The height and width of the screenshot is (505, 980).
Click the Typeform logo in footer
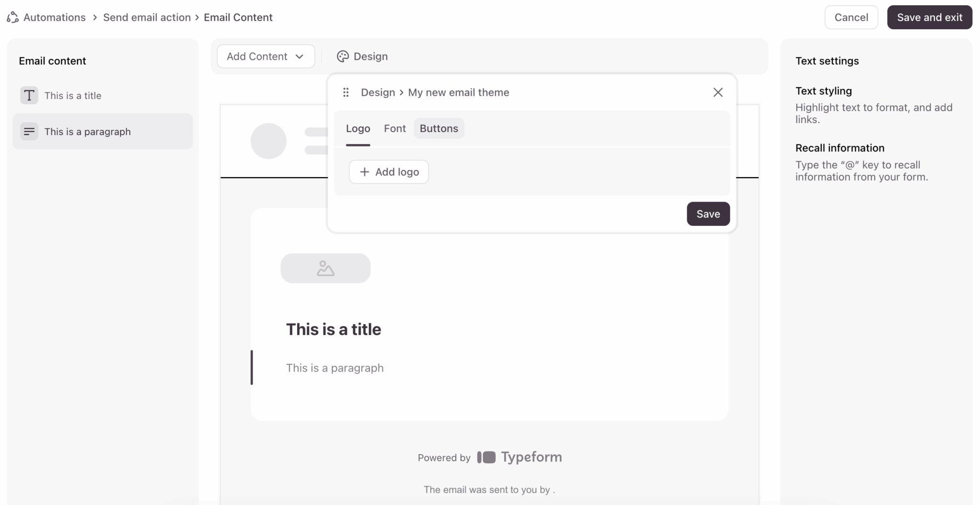(520, 457)
